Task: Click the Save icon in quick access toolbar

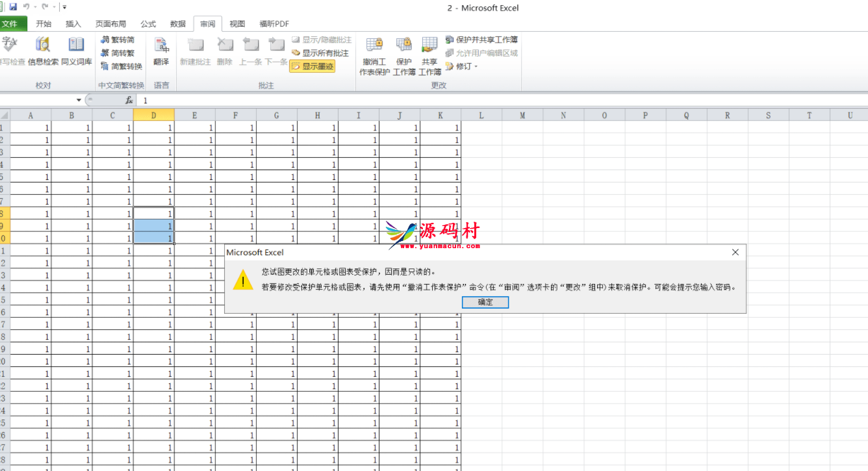Action: [x=13, y=7]
